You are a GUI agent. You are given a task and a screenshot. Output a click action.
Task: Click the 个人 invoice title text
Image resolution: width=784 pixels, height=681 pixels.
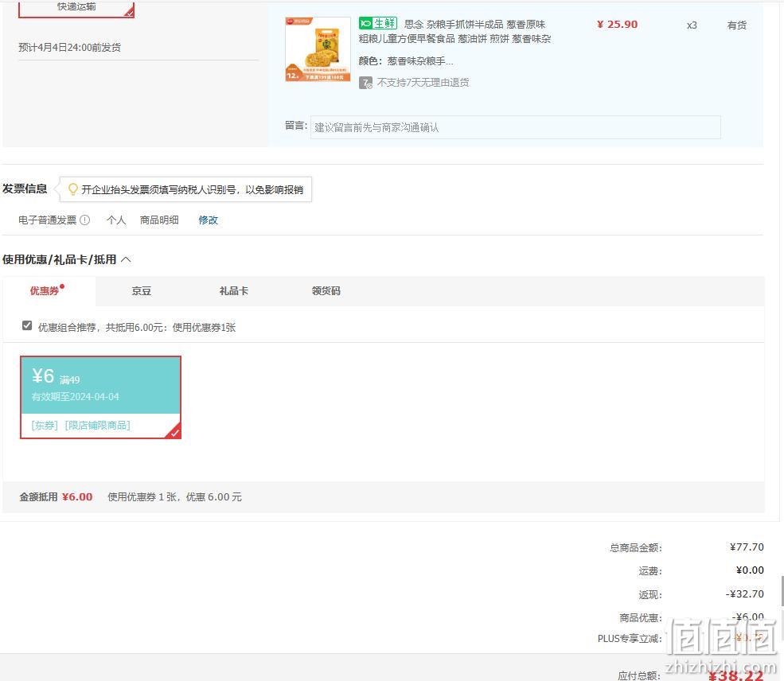tap(116, 220)
